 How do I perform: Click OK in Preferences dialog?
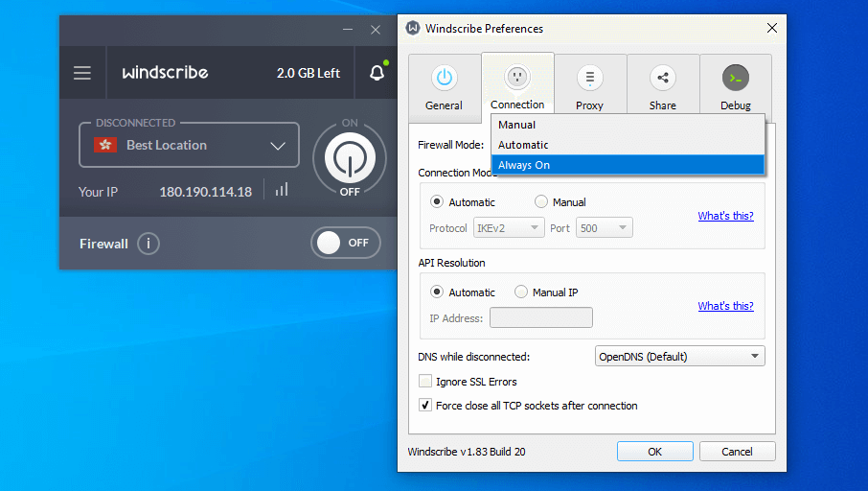tap(655, 451)
